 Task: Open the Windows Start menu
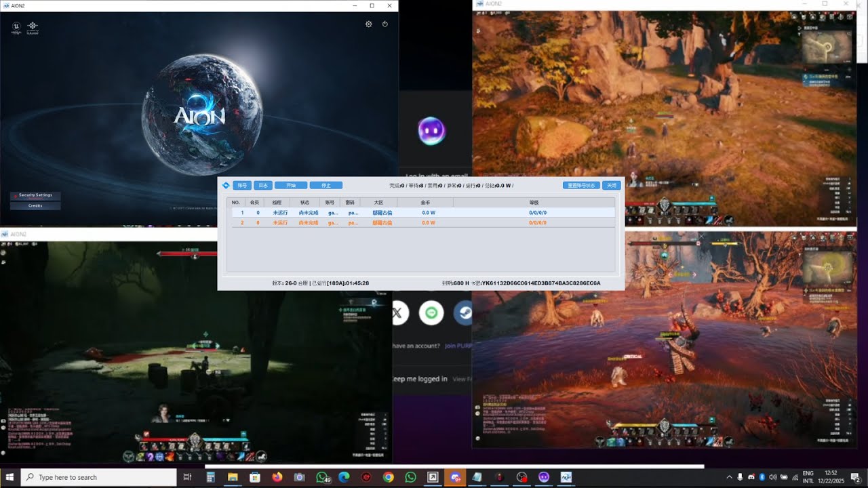(9, 477)
